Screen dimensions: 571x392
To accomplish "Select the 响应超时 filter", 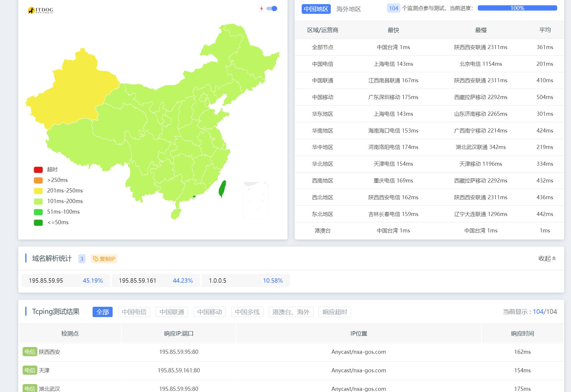I will coord(335,312).
